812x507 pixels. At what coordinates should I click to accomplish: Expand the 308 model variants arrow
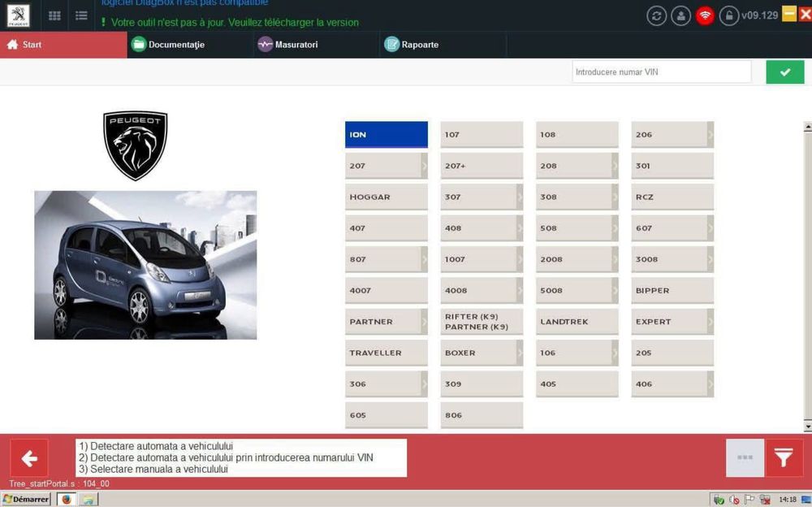[x=615, y=197]
